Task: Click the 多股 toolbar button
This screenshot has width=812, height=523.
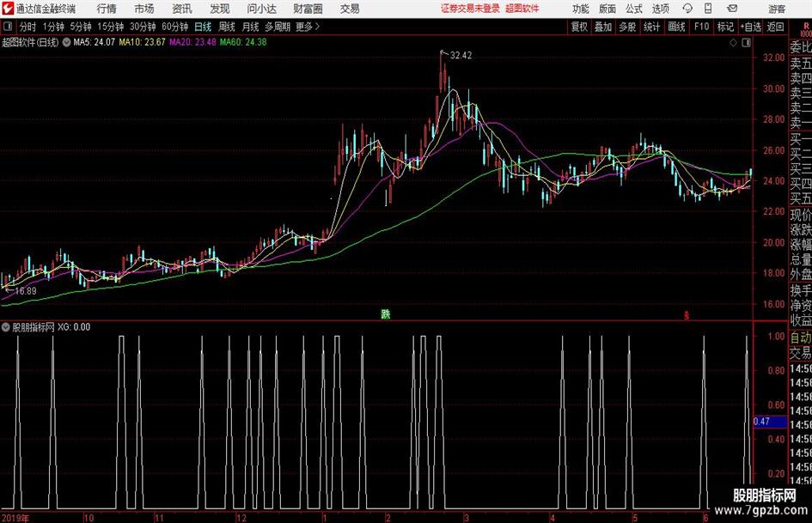Action: coord(627,27)
